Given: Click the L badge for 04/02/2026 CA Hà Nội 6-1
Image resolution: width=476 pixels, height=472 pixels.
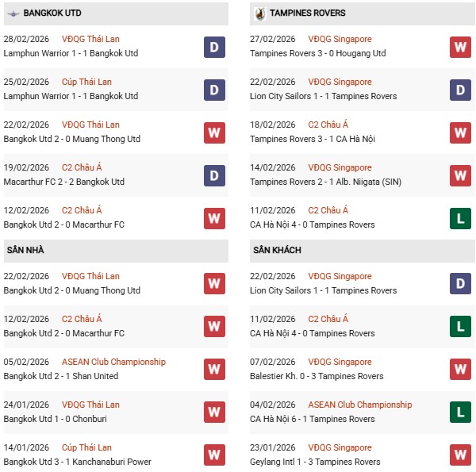Looking at the screenshot, I should [x=460, y=412].
